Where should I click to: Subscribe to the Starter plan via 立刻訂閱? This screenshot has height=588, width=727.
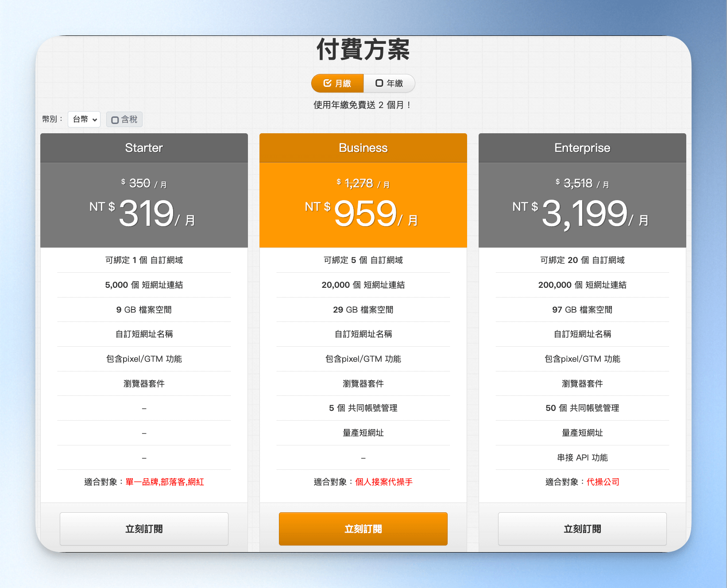pyautogui.click(x=144, y=529)
